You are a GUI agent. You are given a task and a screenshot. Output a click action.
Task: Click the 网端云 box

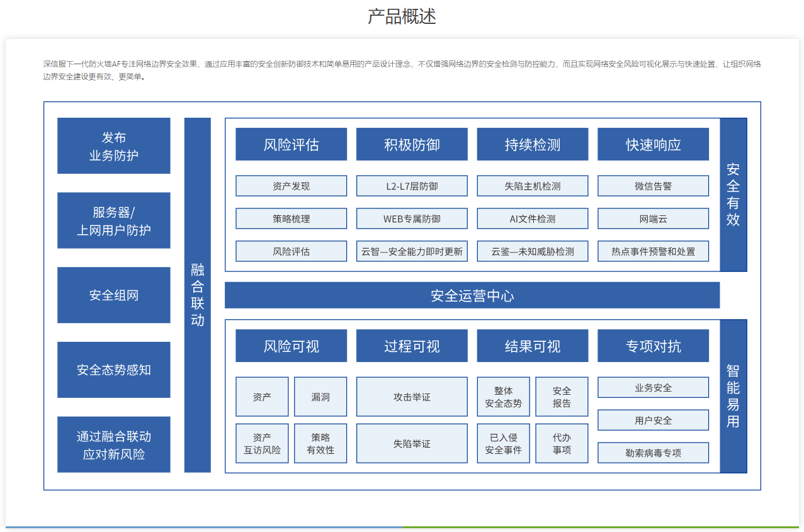coord(654,218)
